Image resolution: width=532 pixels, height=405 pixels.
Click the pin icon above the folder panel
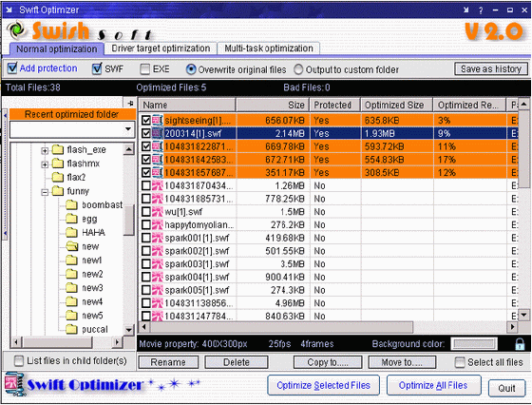pyautogui.click(x=130, y=103)
